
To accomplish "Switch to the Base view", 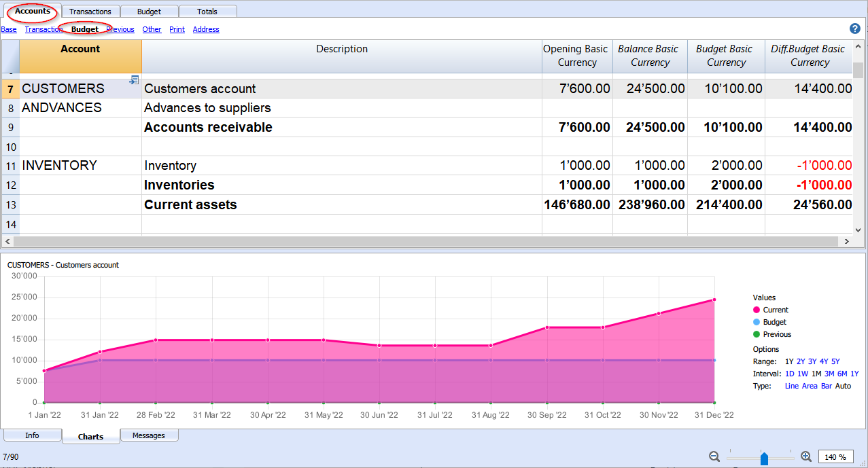I will point(9,29).
